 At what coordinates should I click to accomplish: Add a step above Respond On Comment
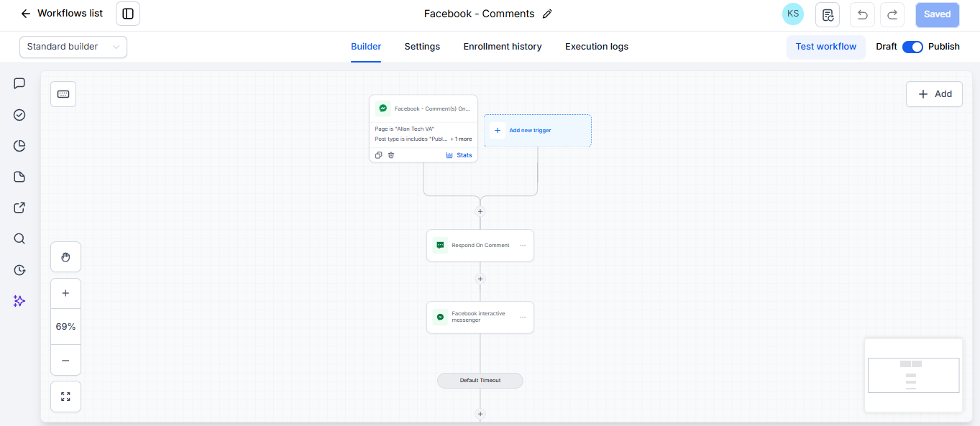[x=480, y=211]
